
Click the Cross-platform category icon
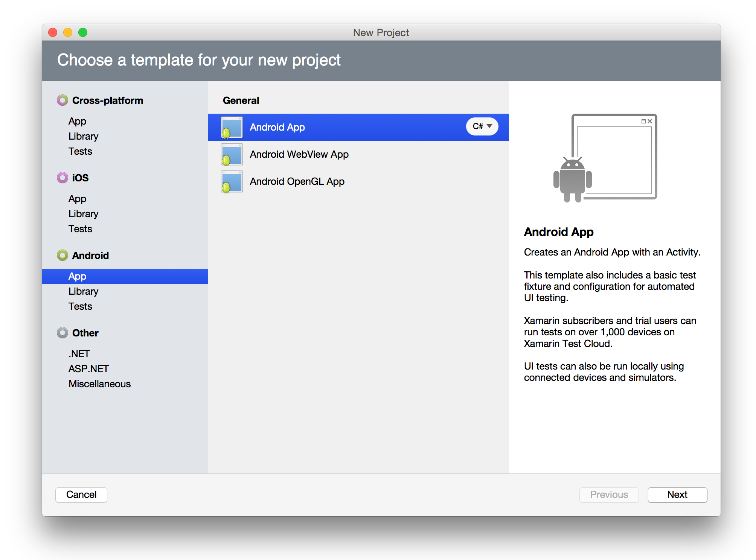[62, 100]
